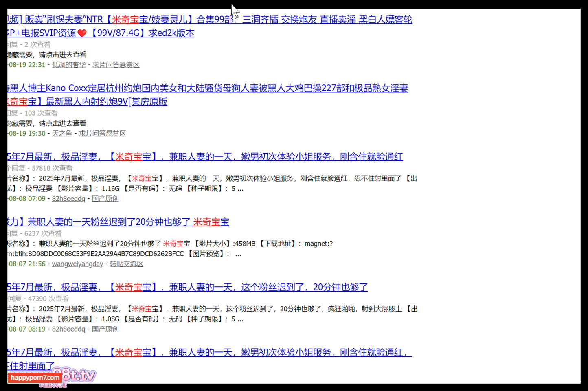Go to 求片问答悬赏区 beside 低调的奢华
The height and width of the screenshot is (391, 588).
(116, 65)
